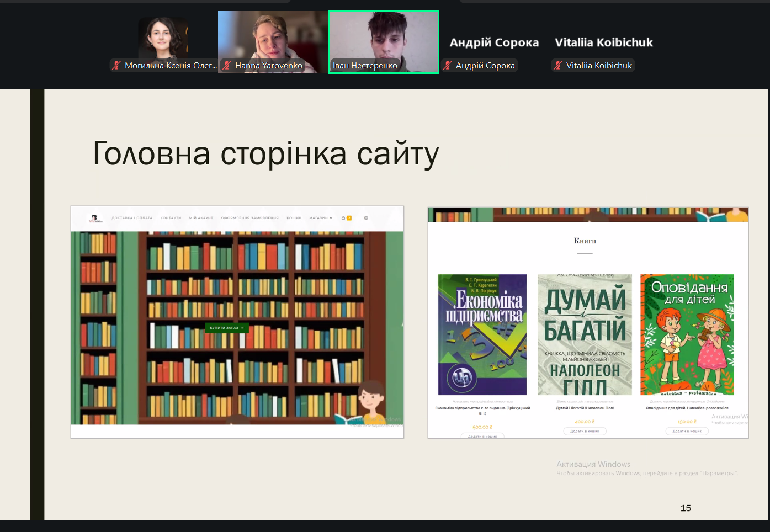Click the bookstore logo in site header

[95, 218]
